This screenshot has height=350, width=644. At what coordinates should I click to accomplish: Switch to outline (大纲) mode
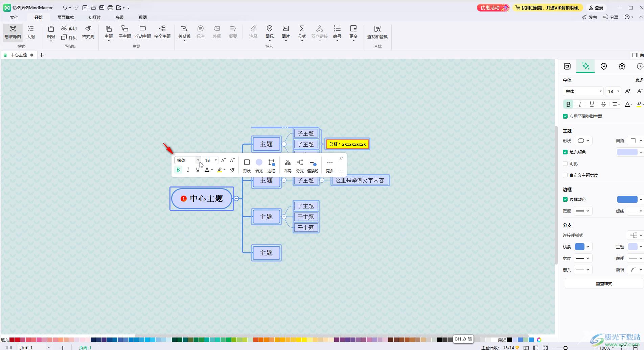point(31,32)
